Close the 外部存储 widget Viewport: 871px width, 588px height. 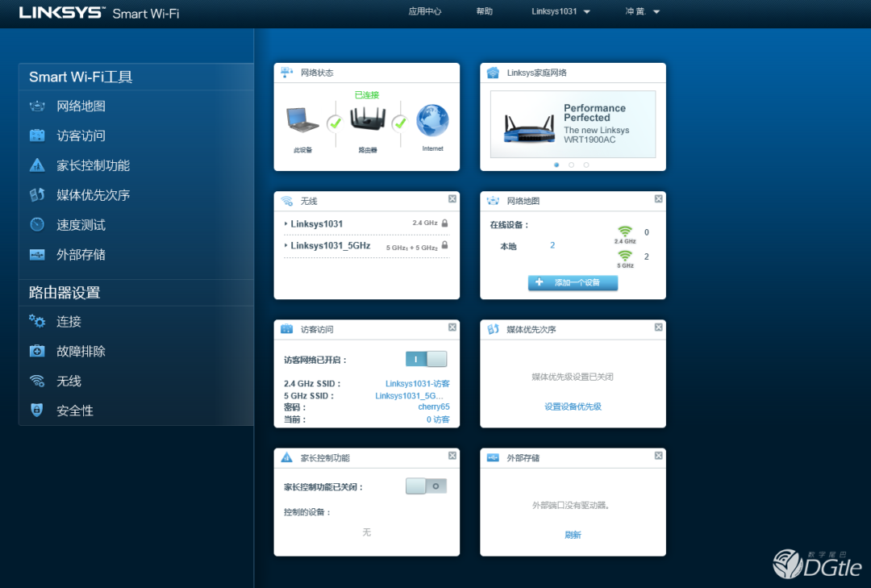(x=658, y=456)
